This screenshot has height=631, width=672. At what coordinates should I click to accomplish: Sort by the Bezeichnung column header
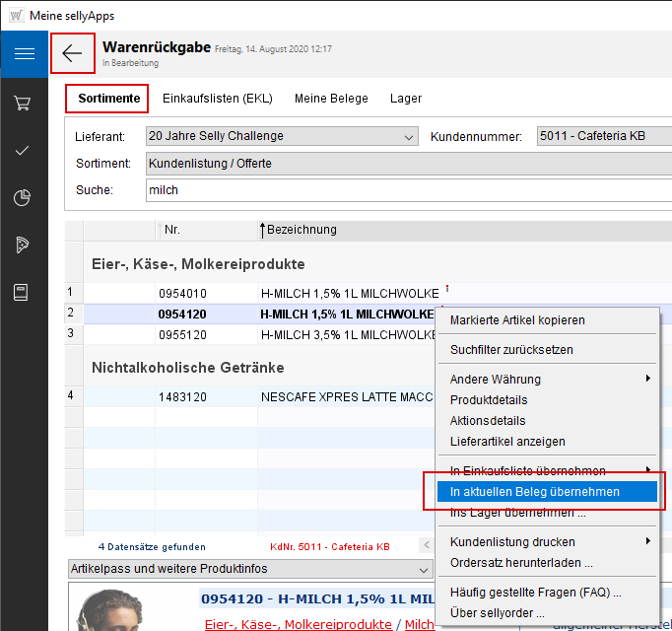click(302, 230)
